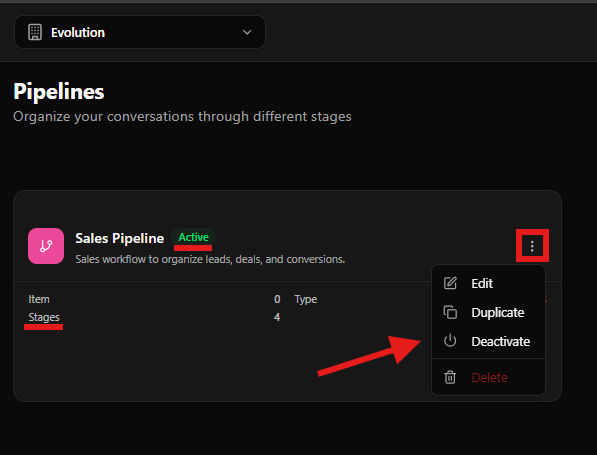
Task: Click the green Active status badge
Action: point(193,237)
